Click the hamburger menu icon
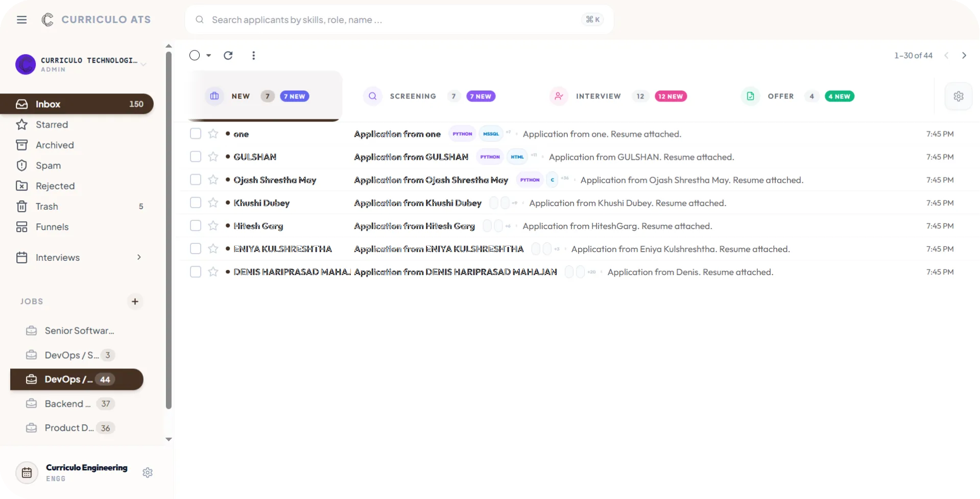This screenshot has height=499, width=980. [x=21, y=20]
